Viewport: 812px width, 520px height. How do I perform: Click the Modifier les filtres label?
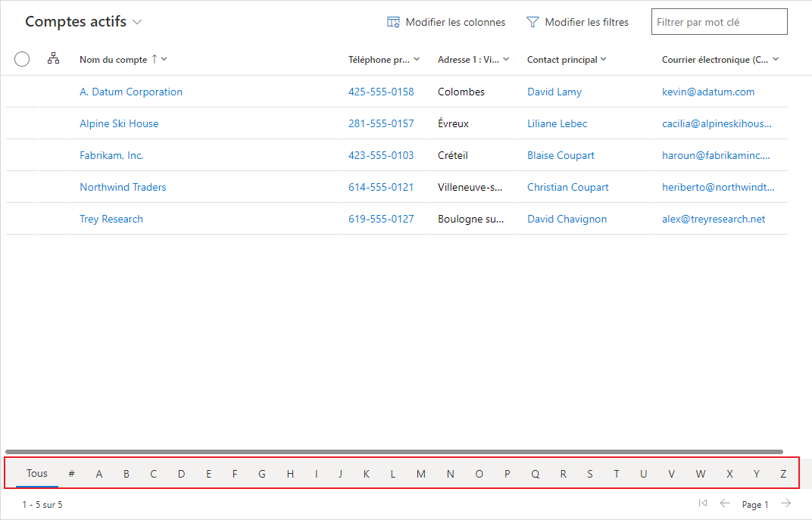click(587, 22)
